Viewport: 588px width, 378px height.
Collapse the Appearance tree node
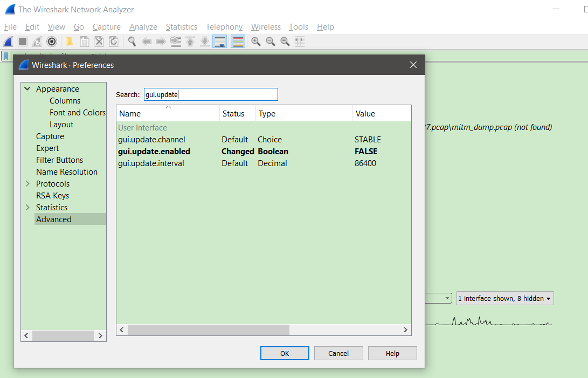coord(27,88)
